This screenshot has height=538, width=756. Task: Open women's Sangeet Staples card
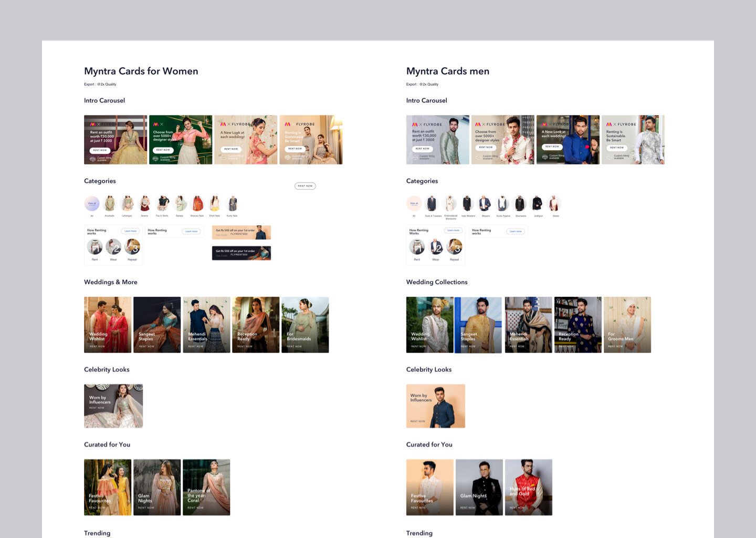coord(157,325)
